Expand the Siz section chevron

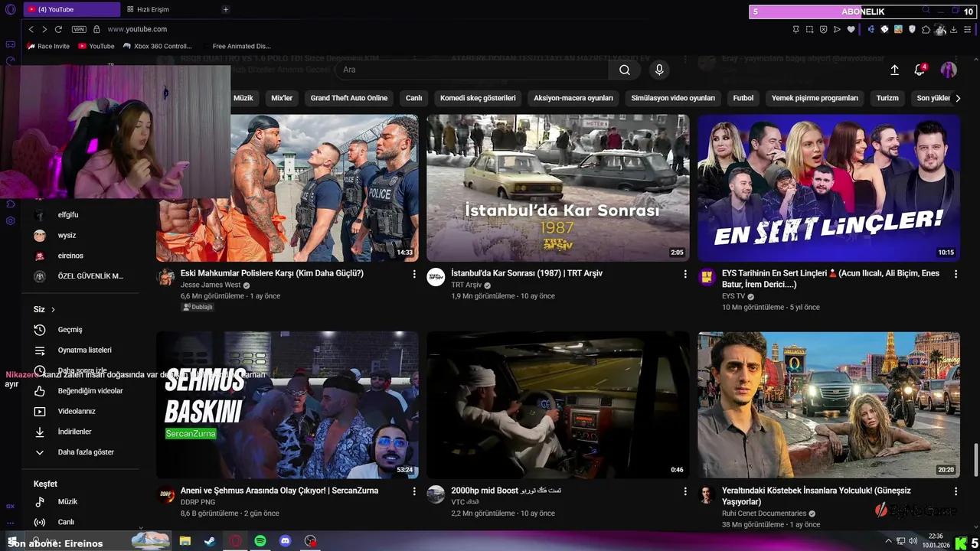(53, 309)
